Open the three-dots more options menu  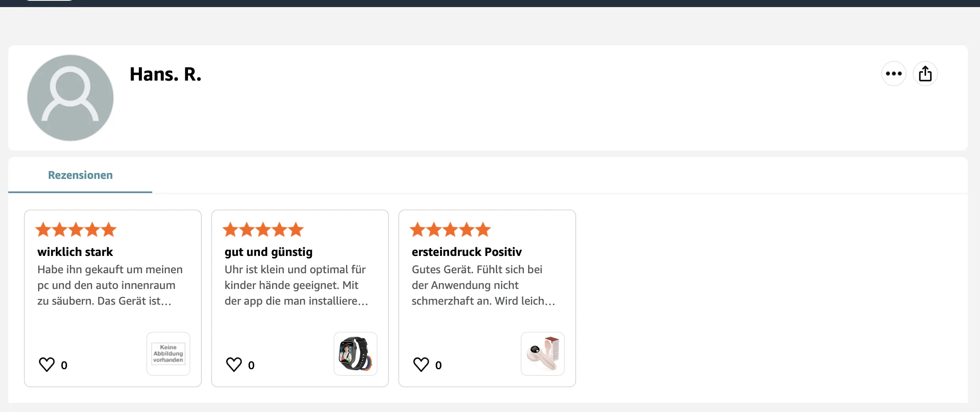click(x=893, y=74)
